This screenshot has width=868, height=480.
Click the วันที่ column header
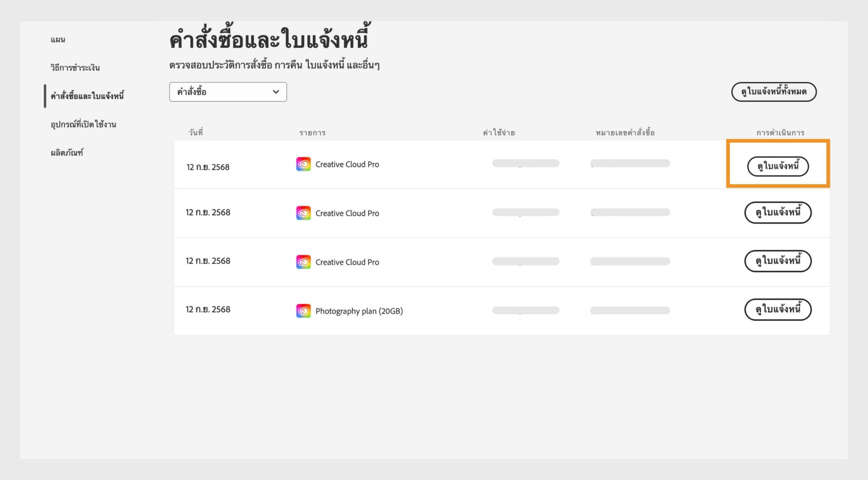pyautogui.click(x=196, y=133)
